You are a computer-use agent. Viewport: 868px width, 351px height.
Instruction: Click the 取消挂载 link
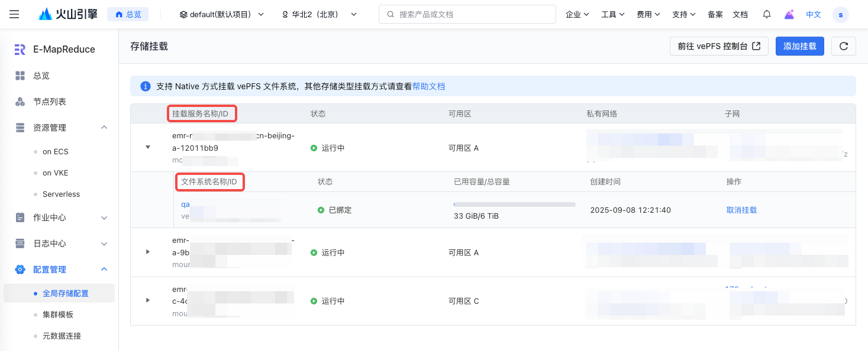pyautogui.click(x=741, y=210)
